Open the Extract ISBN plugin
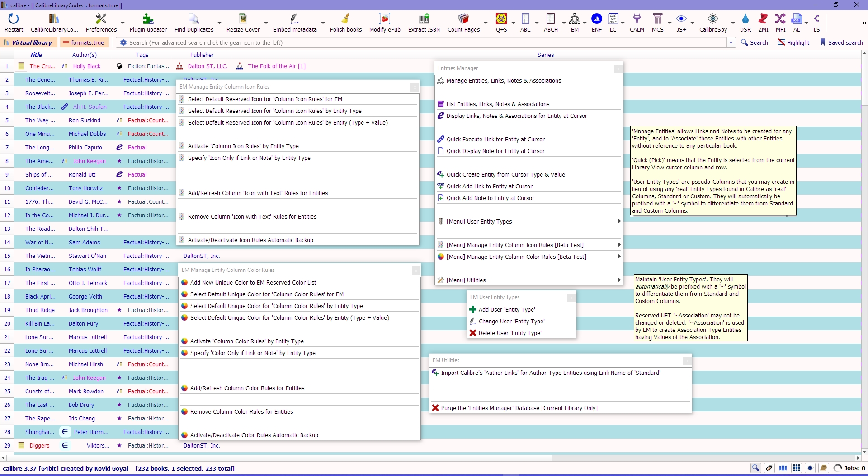 point(424,23)
